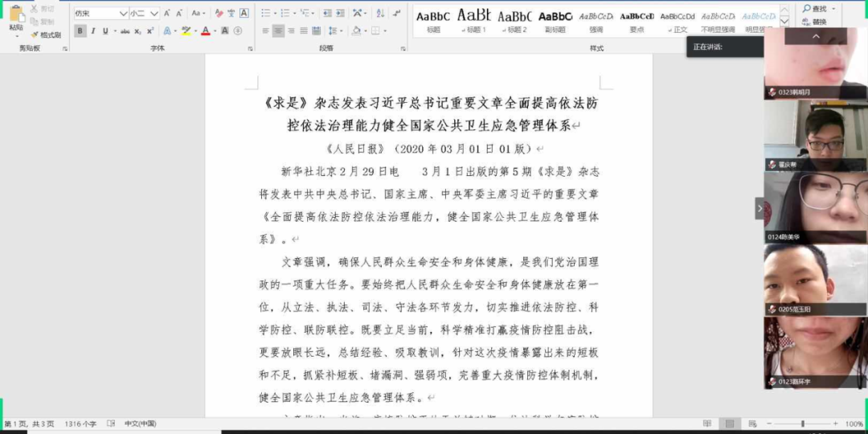Click the decrease indent icon
The width and height of the screenshot is (868, 434).
[x=327, y=14]
